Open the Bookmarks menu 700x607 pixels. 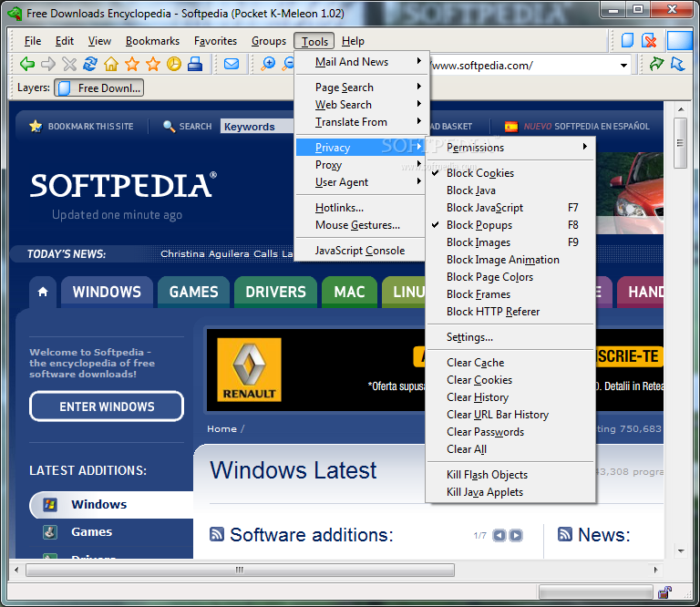(152, 41)
